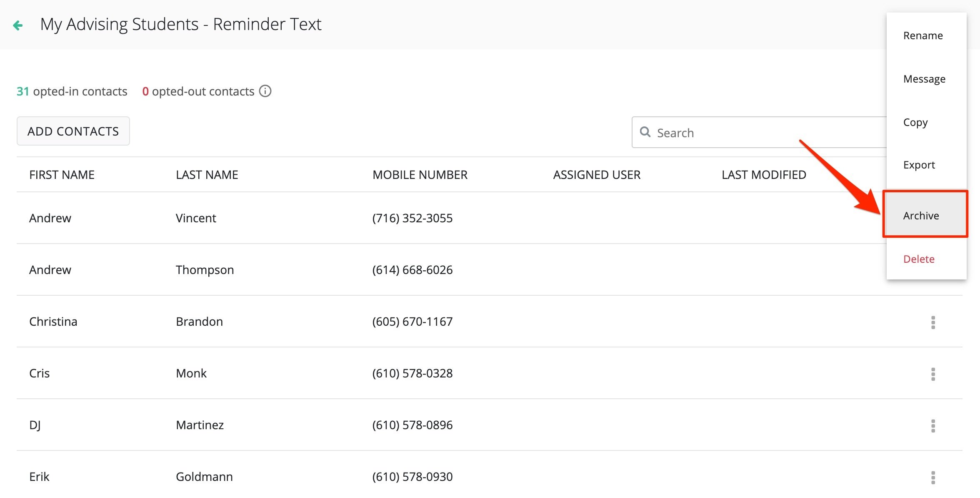This screenshot has height=498, width=980.
Task: Open three-dot menu for Christina Brandon
Action: (x=933, y=322)
